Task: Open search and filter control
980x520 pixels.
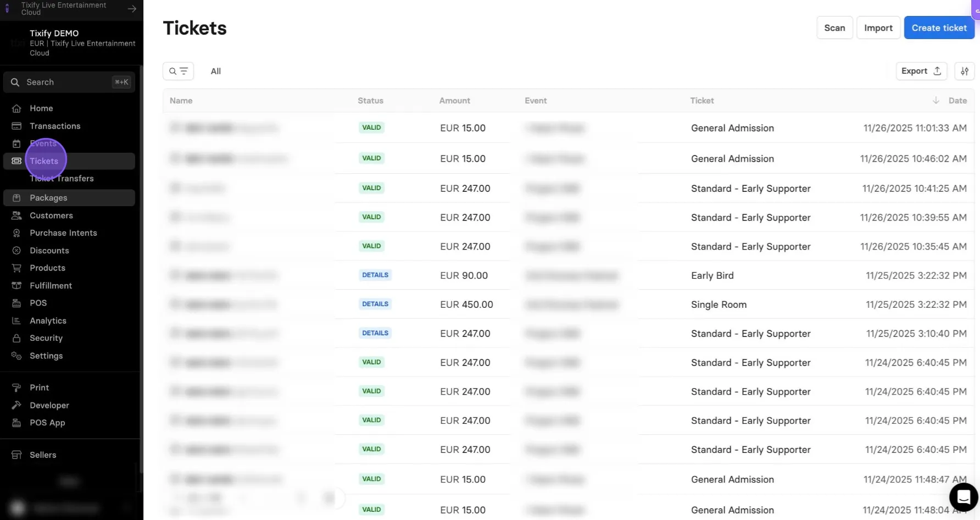Action: coord(178,71)
